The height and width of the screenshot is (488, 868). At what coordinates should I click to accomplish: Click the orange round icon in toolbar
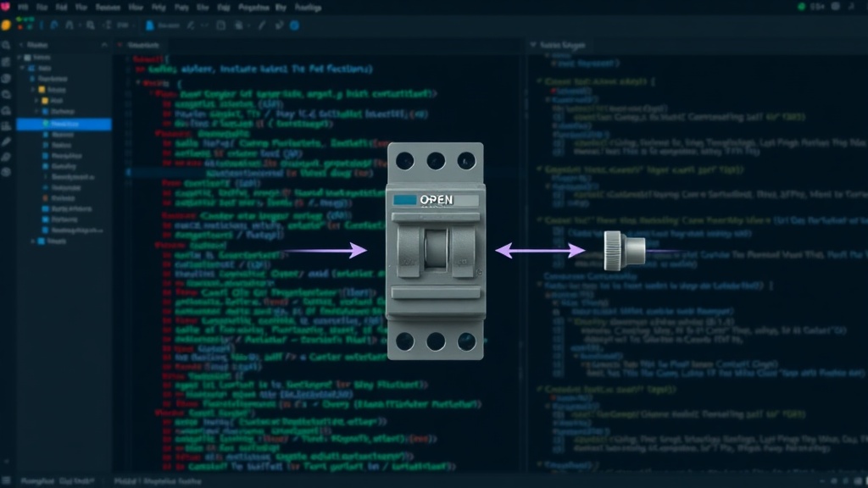click(x=6, y=25)
